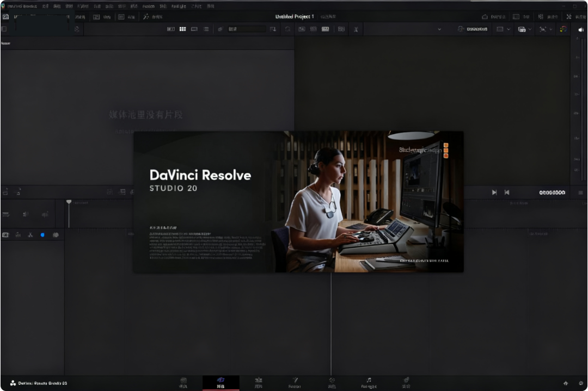Open the clip filter dropdown beside the search field
The image size is (588, 391).
pyautogui.click(x=273, y=29)
